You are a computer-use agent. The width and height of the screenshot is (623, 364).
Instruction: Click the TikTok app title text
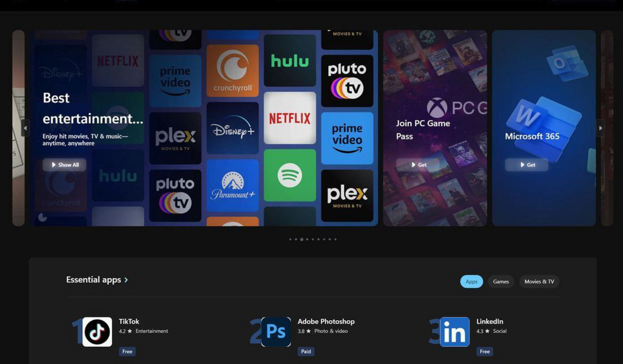click(x=129, y=322)
